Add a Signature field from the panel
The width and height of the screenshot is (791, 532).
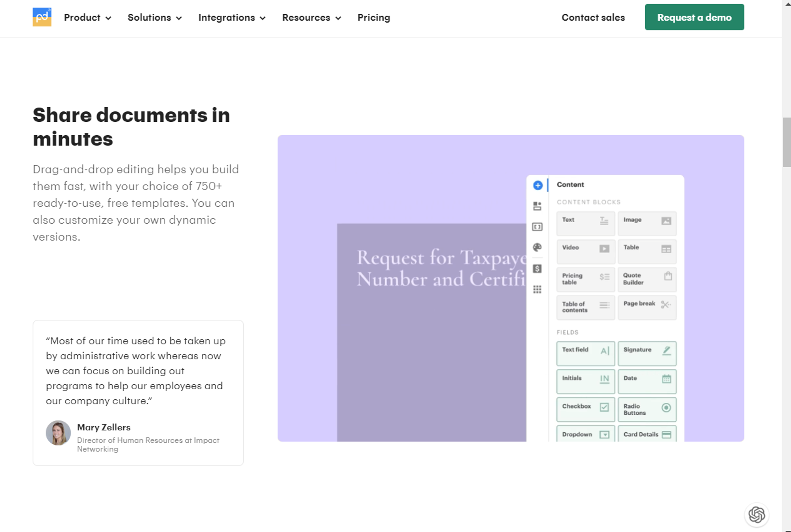647,353
